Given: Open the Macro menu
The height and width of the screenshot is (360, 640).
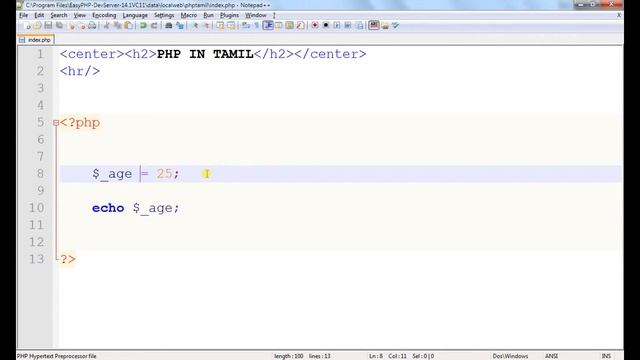Looking at the screenshot, I should tap(189, 15).
